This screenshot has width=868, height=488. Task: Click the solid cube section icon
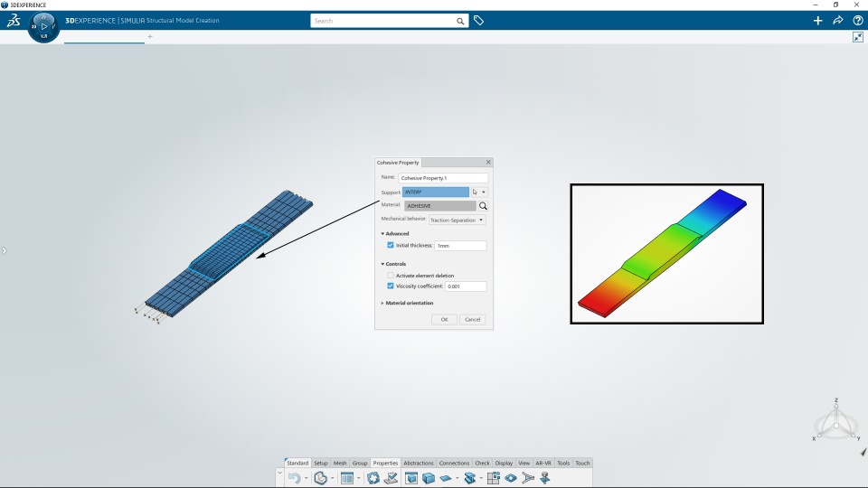pyautogui.click(x=429, y=478)
